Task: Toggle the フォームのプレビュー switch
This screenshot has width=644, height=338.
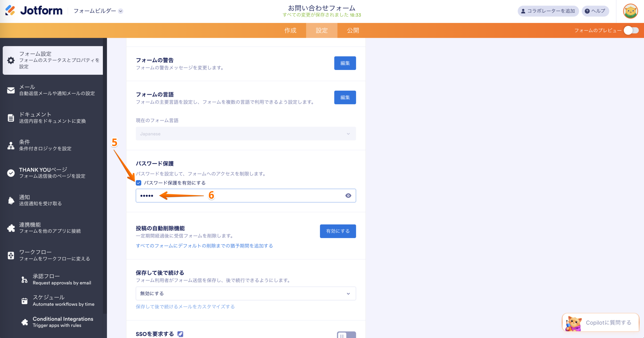Action: tap(631, 30)
